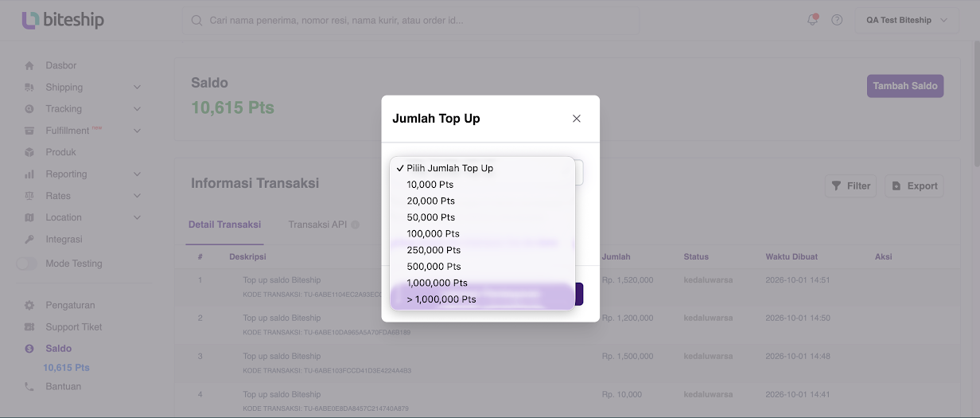Click the Saldo coin icon
980x418 pixels.
coord(29,349)
